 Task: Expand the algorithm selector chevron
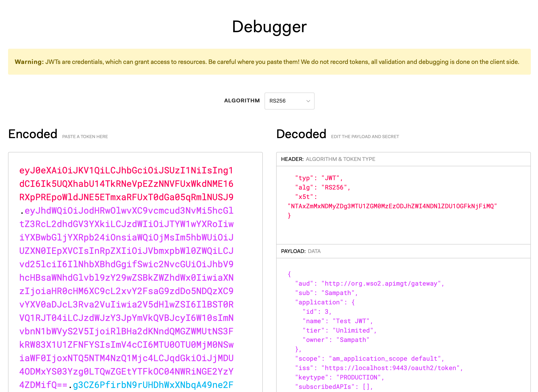click(x=308, y=101)
